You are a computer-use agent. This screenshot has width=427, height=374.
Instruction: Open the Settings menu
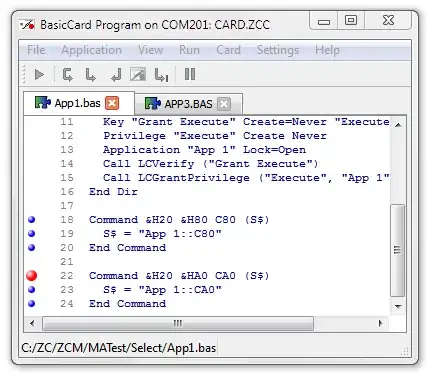coord(278,50)
